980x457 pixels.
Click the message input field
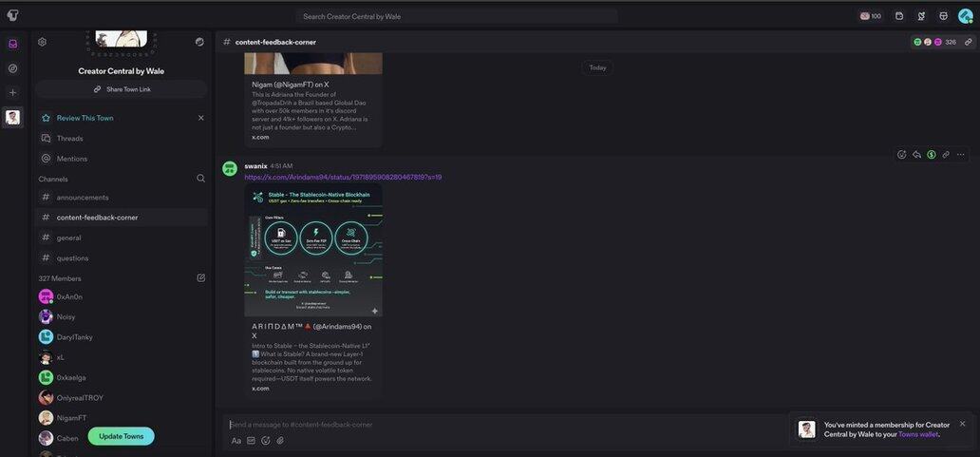pyautogui.click(x=503, y=425)
